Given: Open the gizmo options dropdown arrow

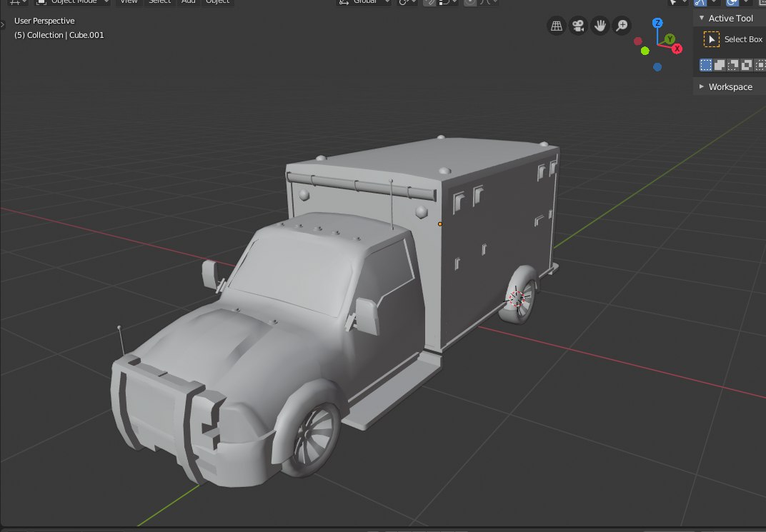Looking at the screenshot, I should (x=714, y=2).
